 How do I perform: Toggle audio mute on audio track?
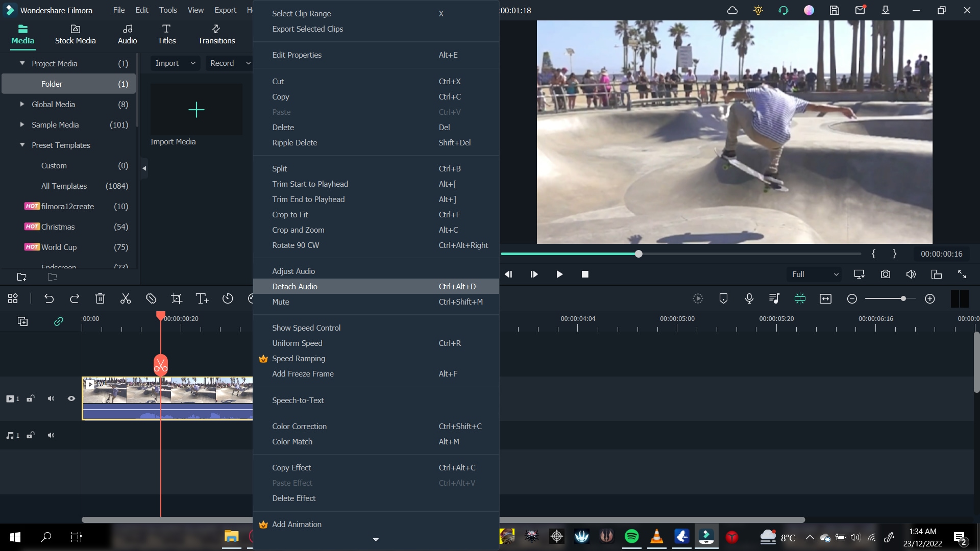51,435
